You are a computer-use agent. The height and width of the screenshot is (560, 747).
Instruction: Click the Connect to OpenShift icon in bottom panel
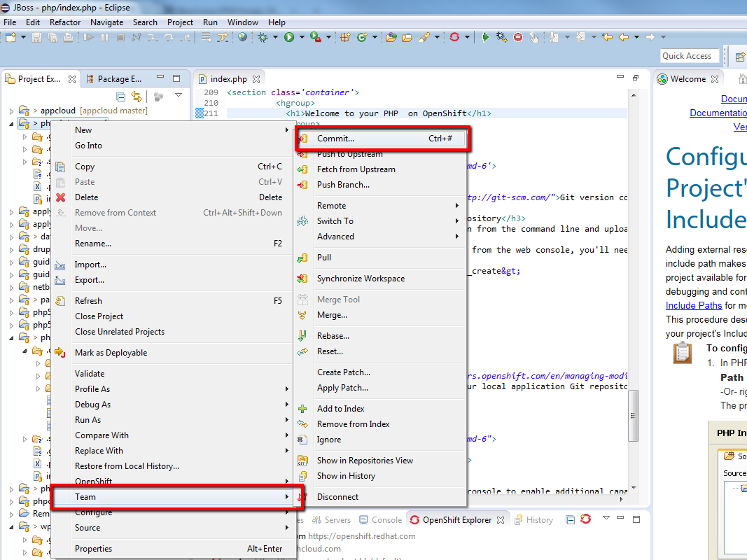pos(585,519)
